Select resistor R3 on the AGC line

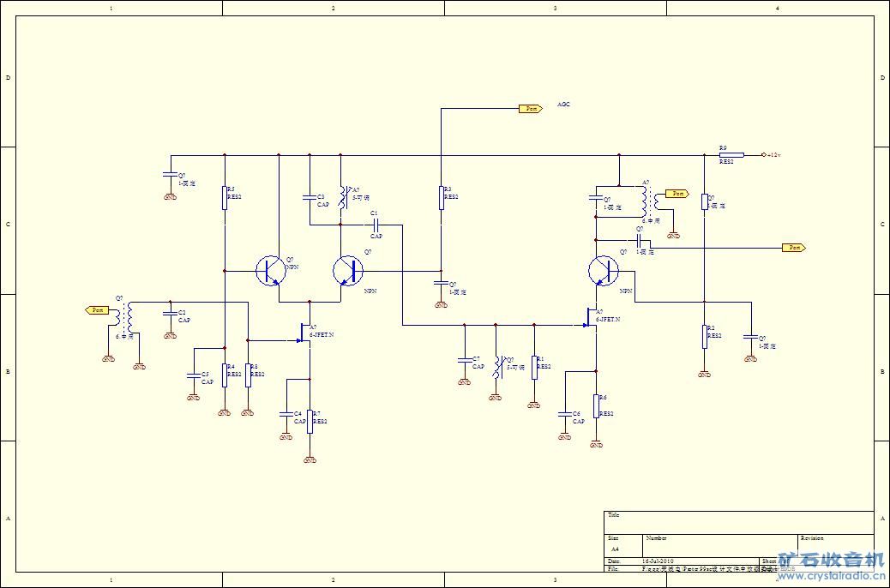point(441,197)
